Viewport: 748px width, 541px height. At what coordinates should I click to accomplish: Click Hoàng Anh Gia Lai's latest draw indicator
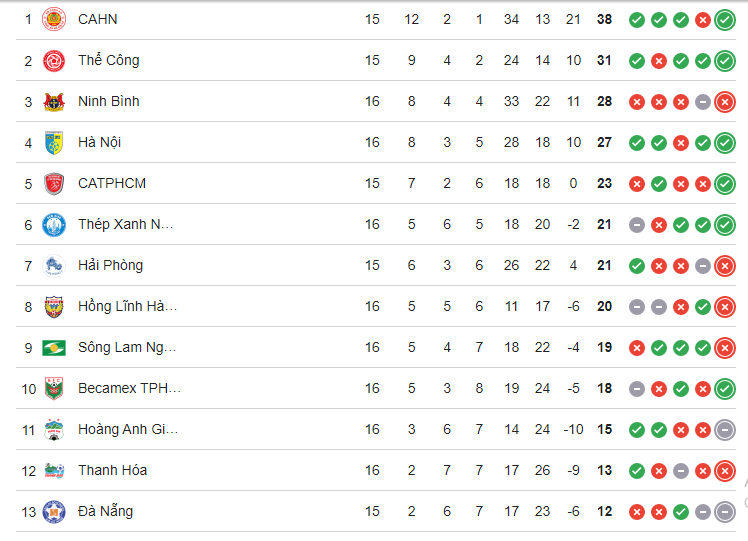(x=725, y=429)
